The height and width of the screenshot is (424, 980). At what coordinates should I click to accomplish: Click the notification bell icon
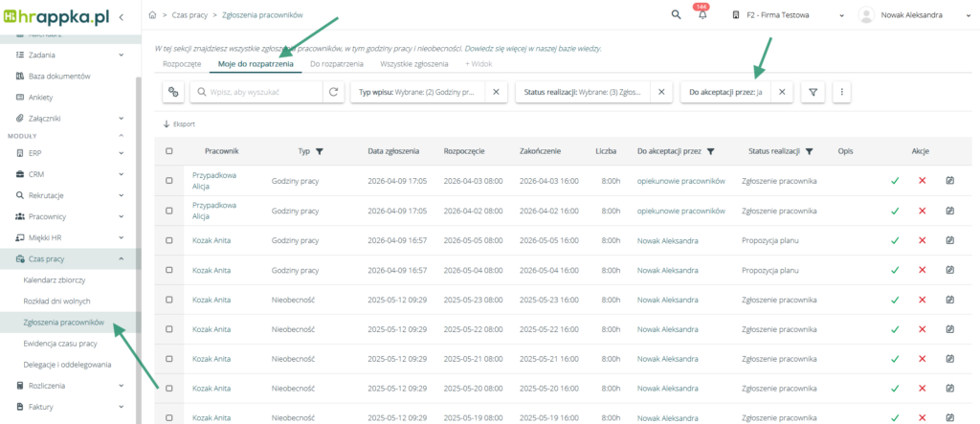click(702, 15)
